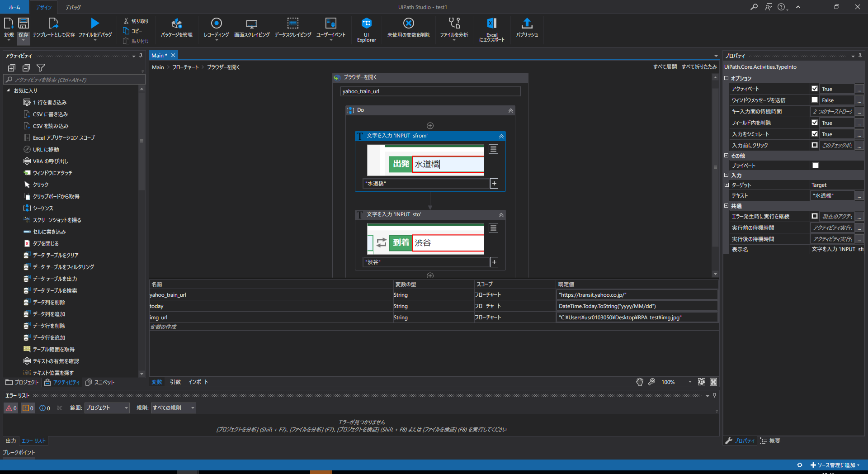The width and height of the screenshot is (868, 474).
Task: Toggle the アクティベート checkbox
Action: [815, 89]
